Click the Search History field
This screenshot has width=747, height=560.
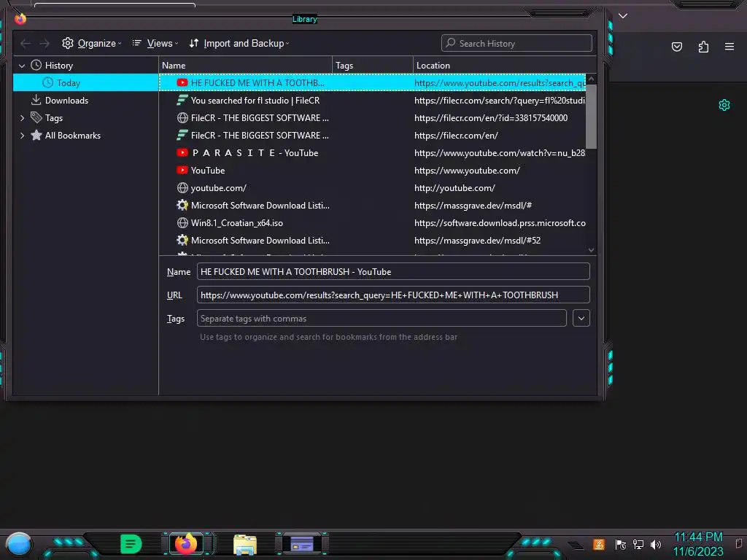click(x=516, y=43)
